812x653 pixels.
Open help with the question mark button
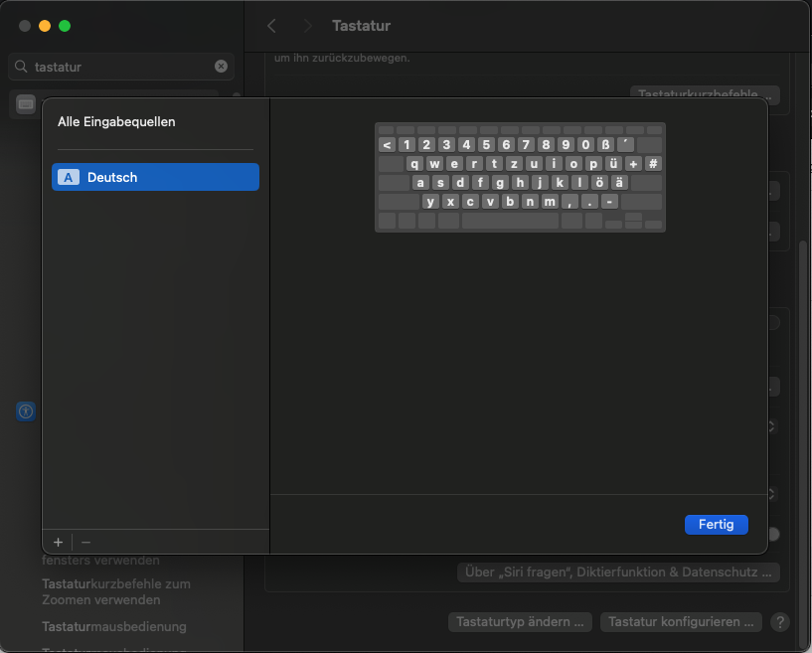point(780,622)
